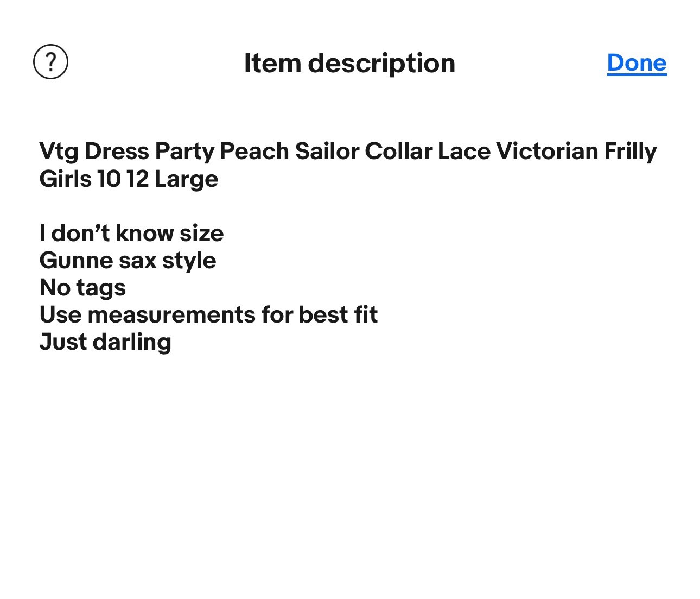Viewport: 700px width, 599px height.
Task: Place cursor at Just darling line
Action: pos(105,342)
